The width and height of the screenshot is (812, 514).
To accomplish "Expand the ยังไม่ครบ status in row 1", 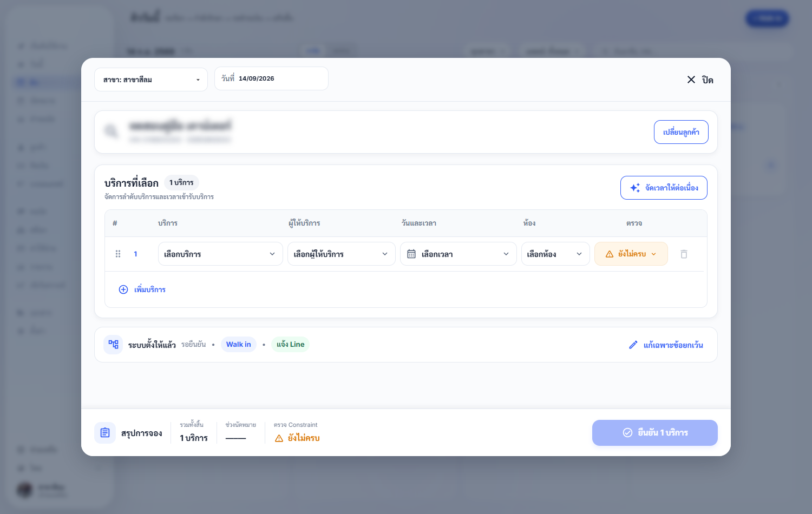I will point(631,254).
